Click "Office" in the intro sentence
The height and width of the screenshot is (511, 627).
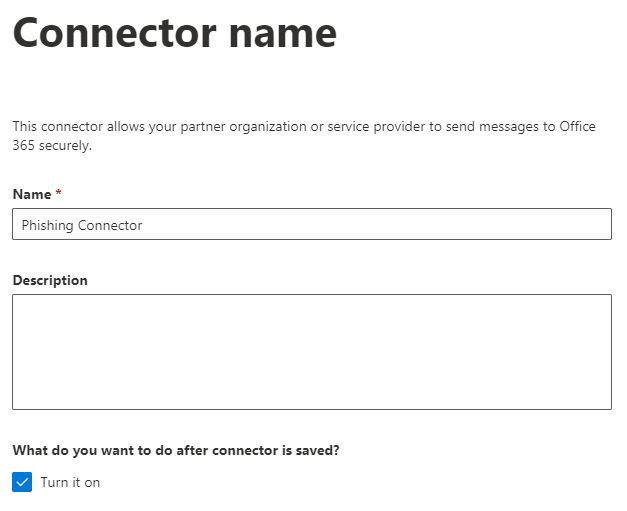pos(577,126)
